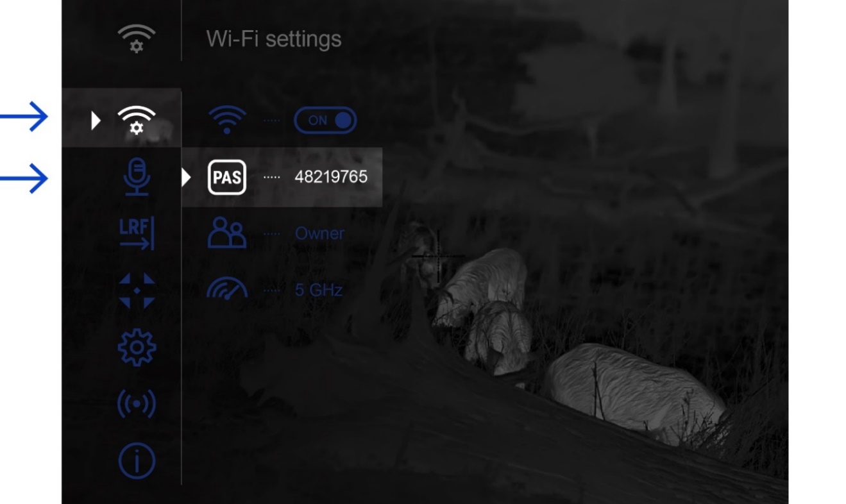The height and width of the screenshot is (504, 846).
Task: Click the PAS password icon
Action: pos(227,177)
